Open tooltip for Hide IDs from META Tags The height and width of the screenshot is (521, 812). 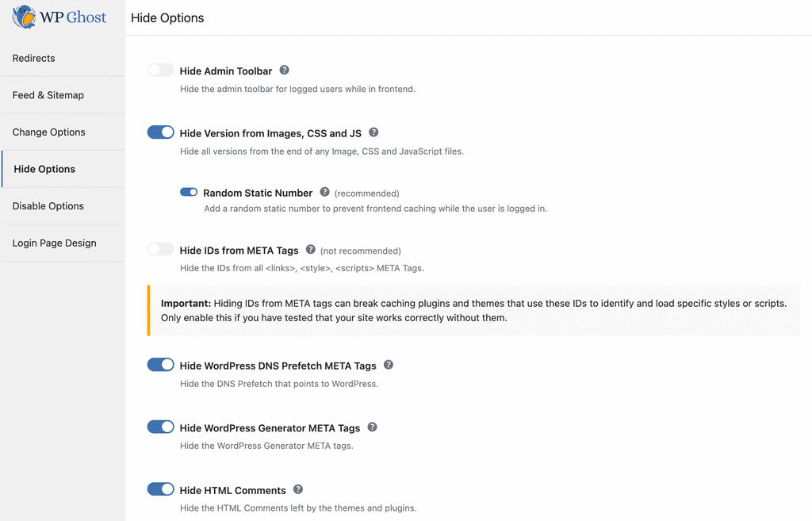point(310,249)
